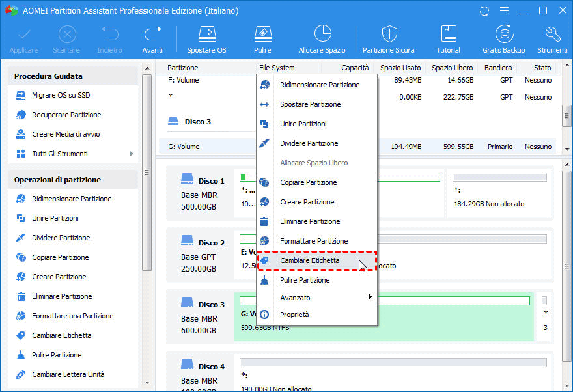This screenshot has height=392, width=573.
Task: Click the Spostare OS toolbar icon
Action: coord(207,40)
